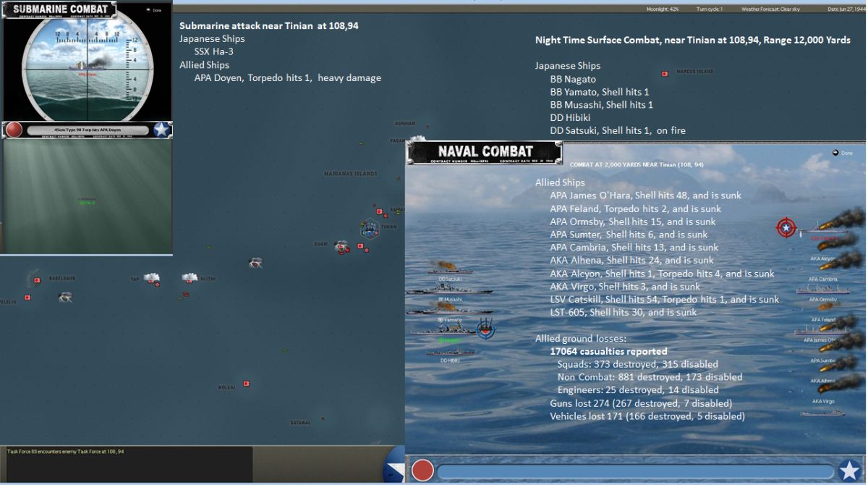This screenshot has height=485, width=868.
Task: Click the Marcus Island base marker
Action: (664, 74)
